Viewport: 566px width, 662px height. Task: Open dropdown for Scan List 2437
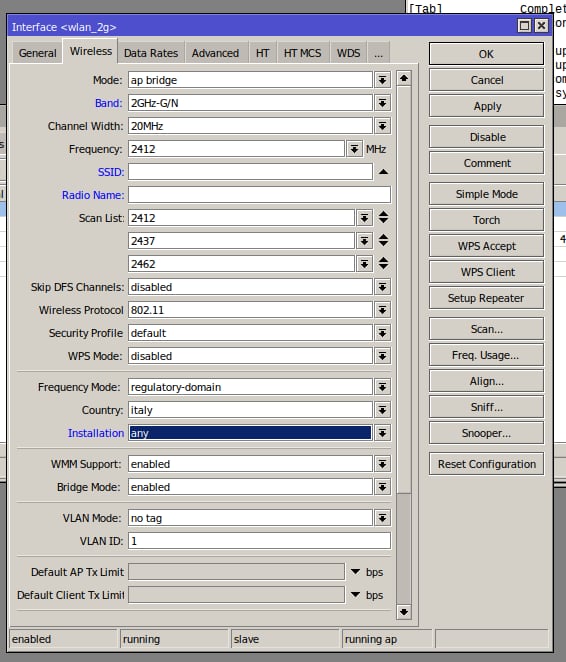tap(364, 241)
